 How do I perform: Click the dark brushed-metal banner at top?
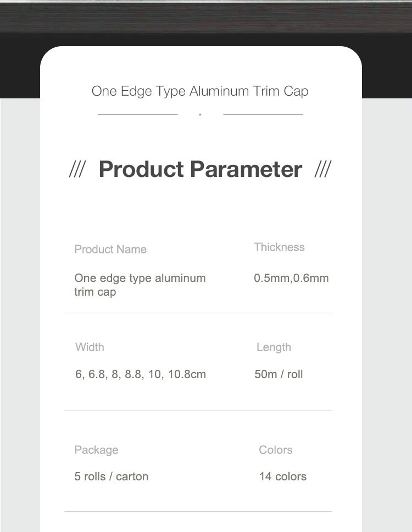tap(206, 16)
